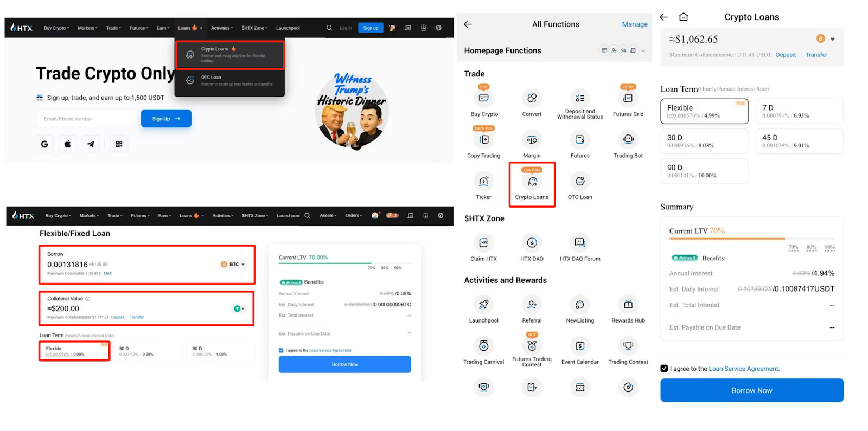The width and height of the screenshot is (868, 431).
Task: Tap Deposit and Withdrawal Status icon
Action: pos(580,98)
